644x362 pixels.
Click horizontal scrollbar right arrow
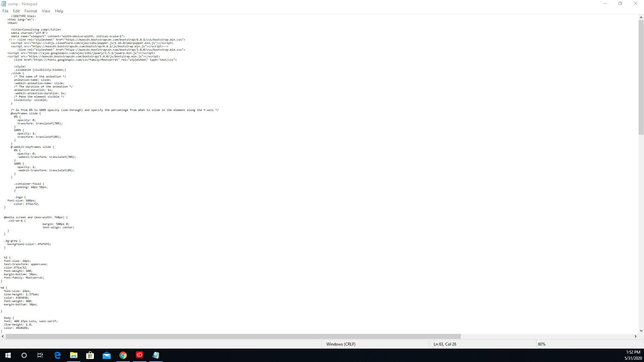click(x=635, y=336)
